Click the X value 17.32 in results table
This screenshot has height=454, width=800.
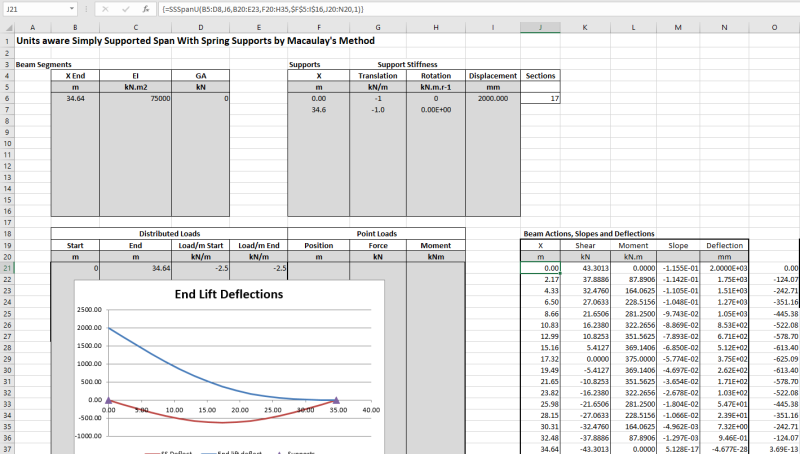[x=540, y=359]
